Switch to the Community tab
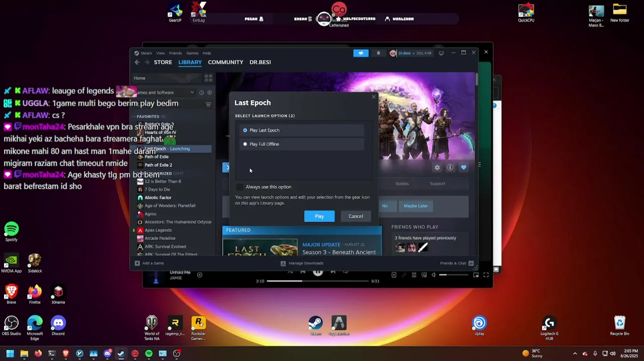Screen dimensions: 644x361 (225, 62)
